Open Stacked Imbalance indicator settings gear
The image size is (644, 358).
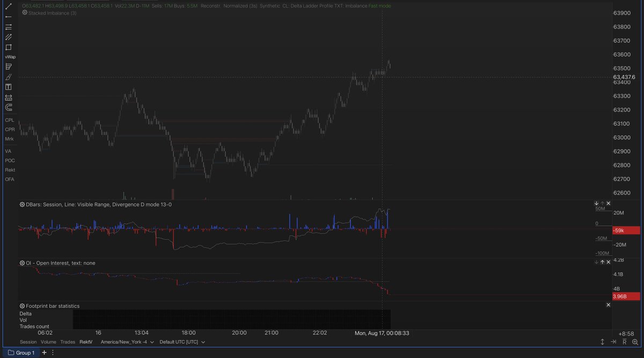click(x=25, y=12)
